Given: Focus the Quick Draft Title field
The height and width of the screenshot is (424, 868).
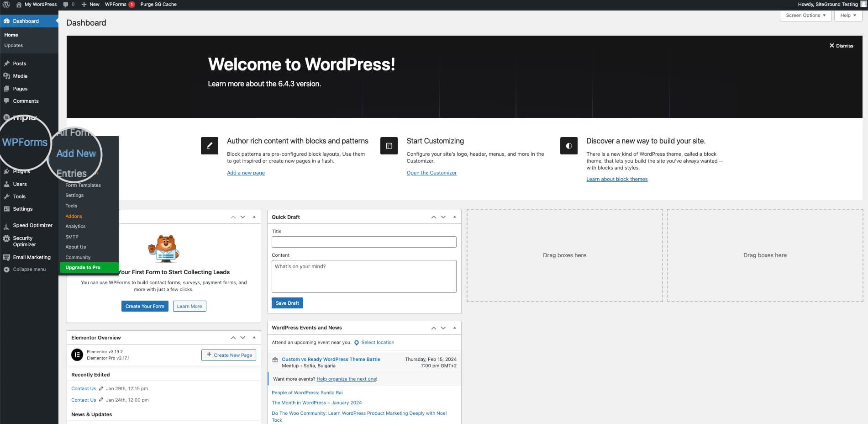Looking at the screenshot, I should click(364, 242).
